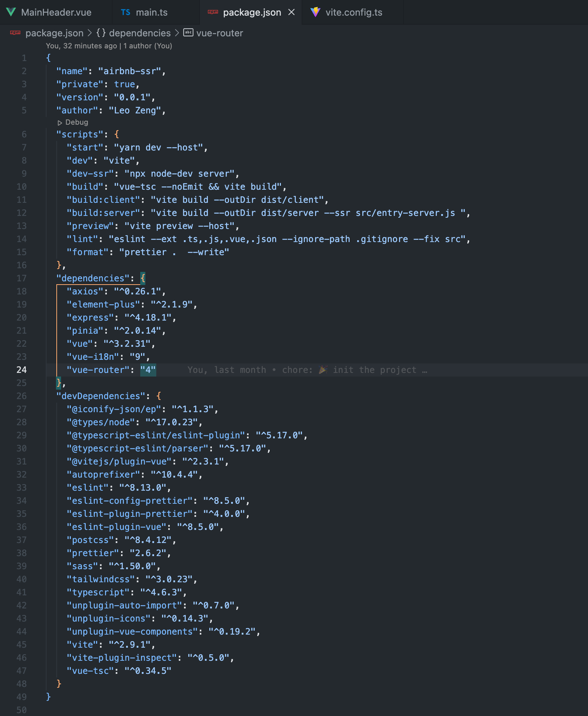
Task: Select the highlighted "4" version value
Action: click(x=148, y=370)
